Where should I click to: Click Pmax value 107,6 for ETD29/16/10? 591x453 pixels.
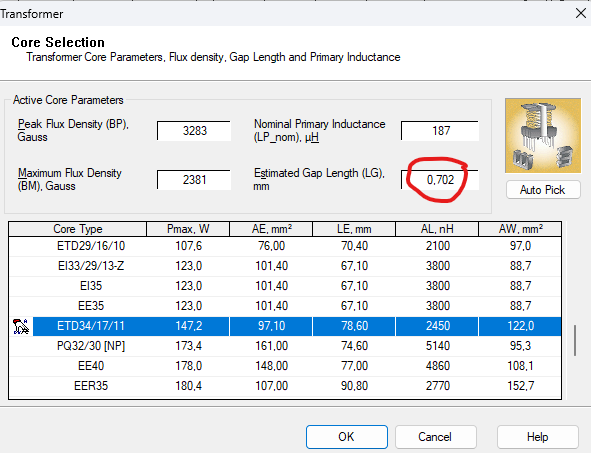(x=188, y=246)
